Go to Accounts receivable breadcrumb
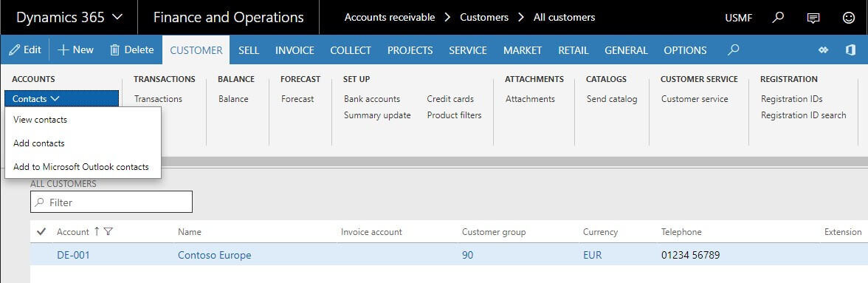The image size is (868, 283). point(390,17)
